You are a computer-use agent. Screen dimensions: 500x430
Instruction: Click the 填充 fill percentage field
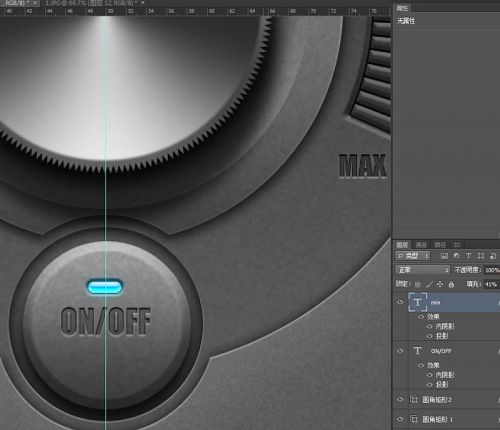click(x=492, y=284)
